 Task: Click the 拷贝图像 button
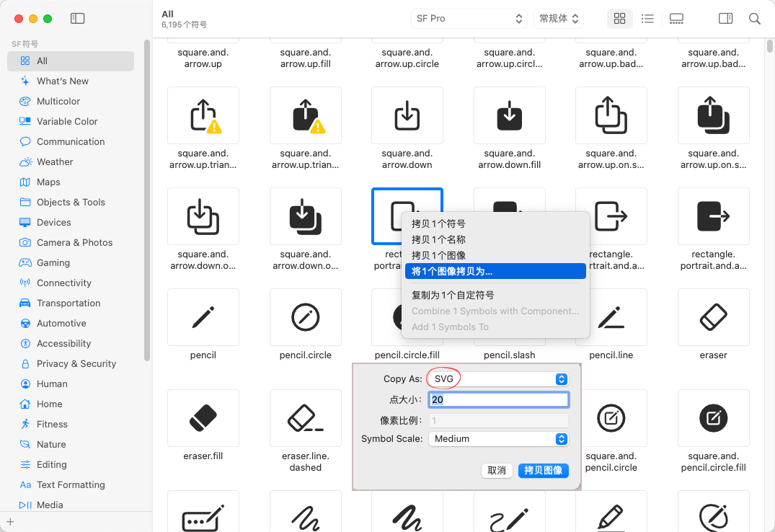543,470
